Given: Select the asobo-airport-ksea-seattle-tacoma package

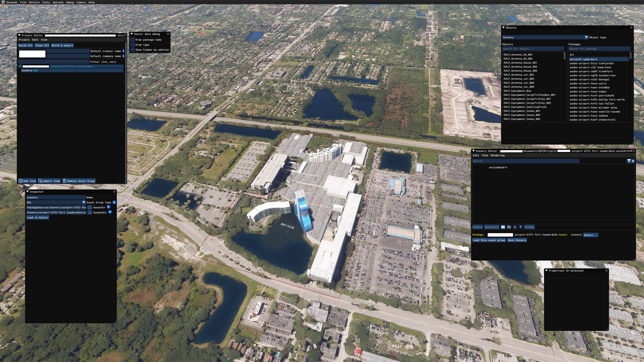Looking at the screenshot, I should [595, 112].
